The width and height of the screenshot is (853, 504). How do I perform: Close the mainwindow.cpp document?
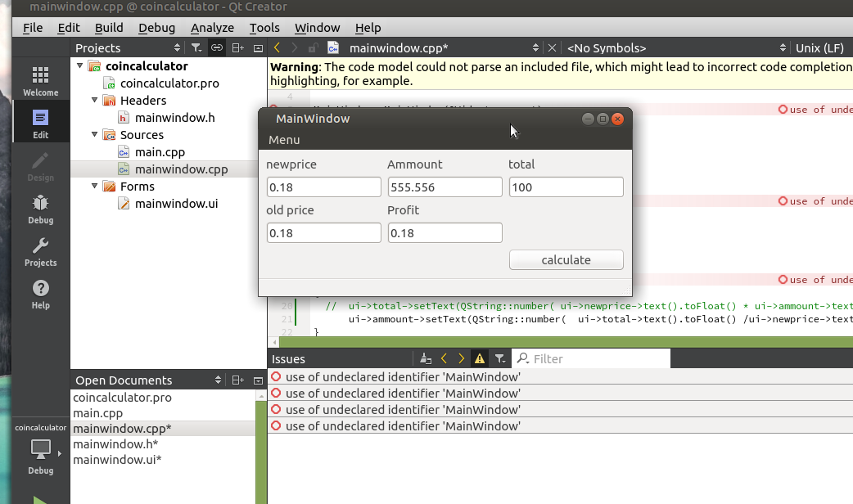tap(553, 47)
